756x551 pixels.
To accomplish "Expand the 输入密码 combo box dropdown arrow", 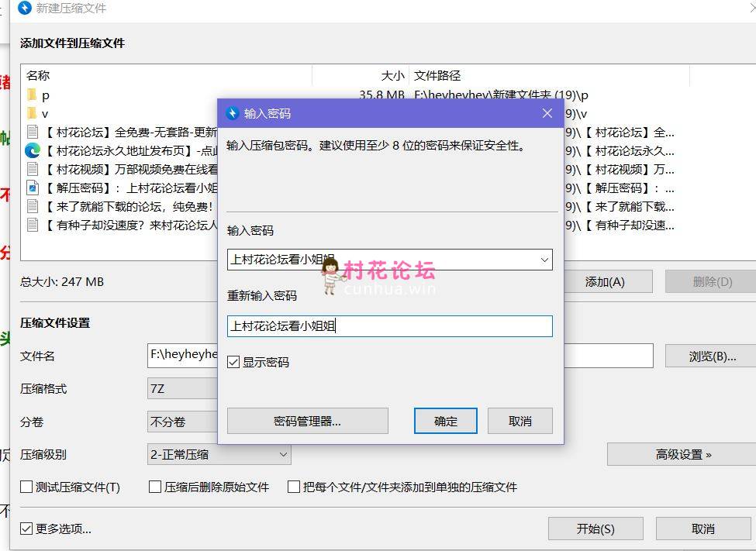I will click(x=544, y=260).
